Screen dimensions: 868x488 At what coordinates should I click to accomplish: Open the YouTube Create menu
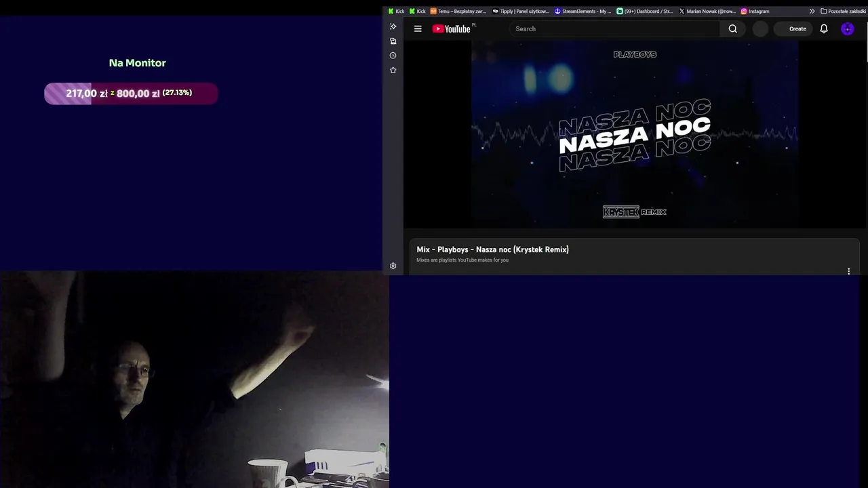pyautogui.click(x=793, y=28)
